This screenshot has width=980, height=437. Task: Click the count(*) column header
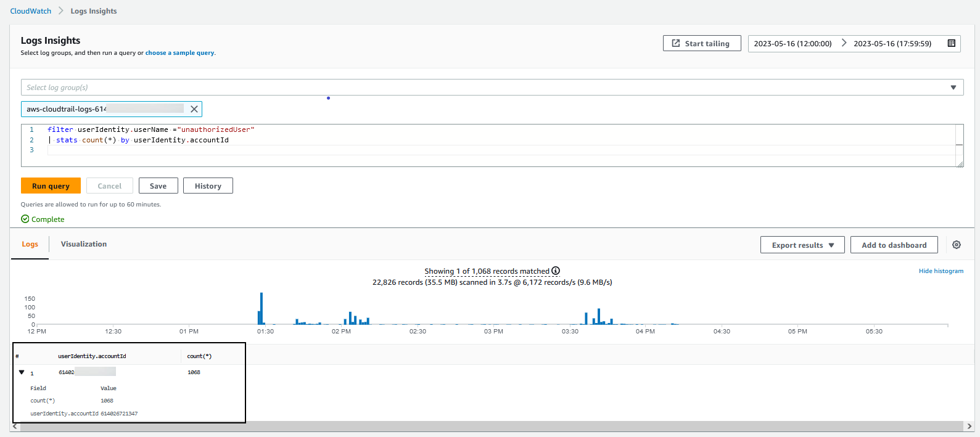point(199,356)
